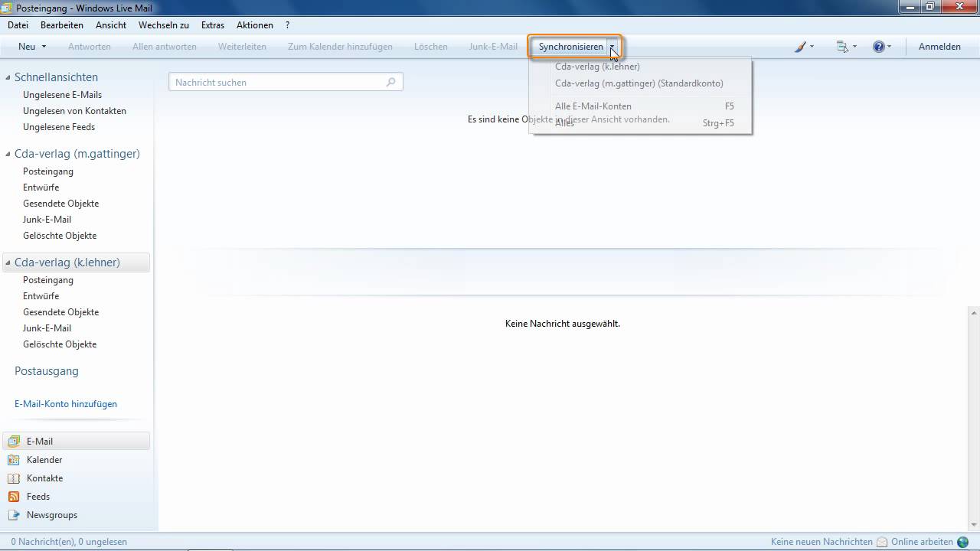
Task: Open the dropdown arrow beside the menus icon
Action: 854,47
